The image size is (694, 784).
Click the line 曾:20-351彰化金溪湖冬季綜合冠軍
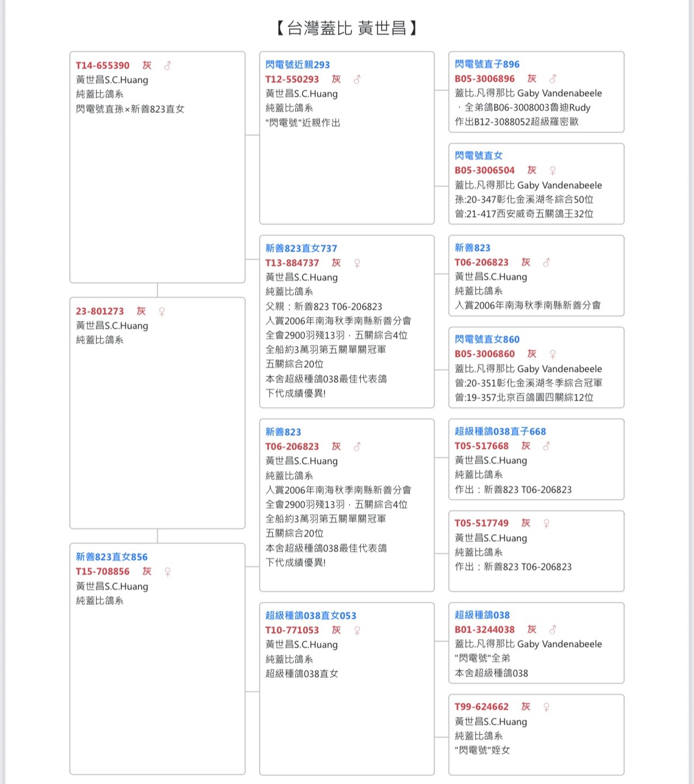coord(529,383)
